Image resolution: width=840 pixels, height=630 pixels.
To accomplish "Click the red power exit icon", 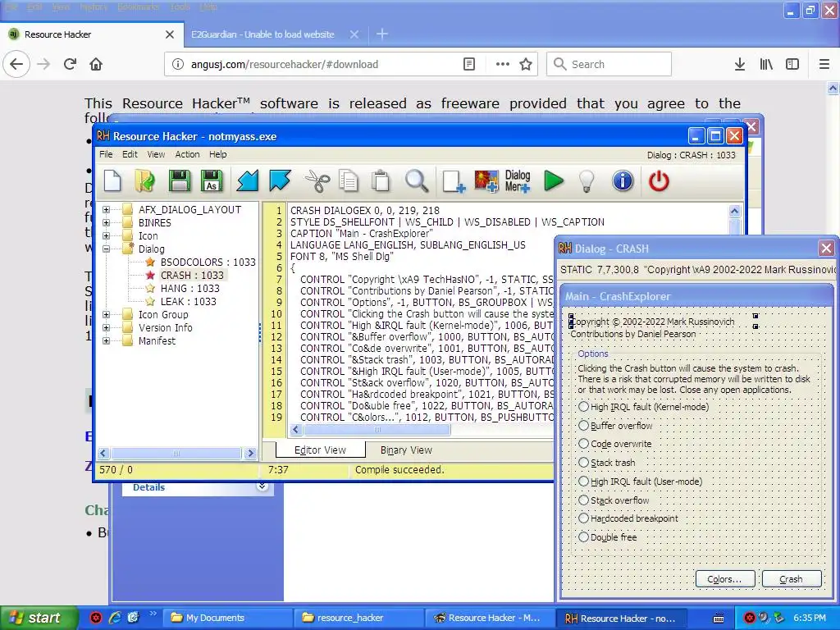I will 659,181.
